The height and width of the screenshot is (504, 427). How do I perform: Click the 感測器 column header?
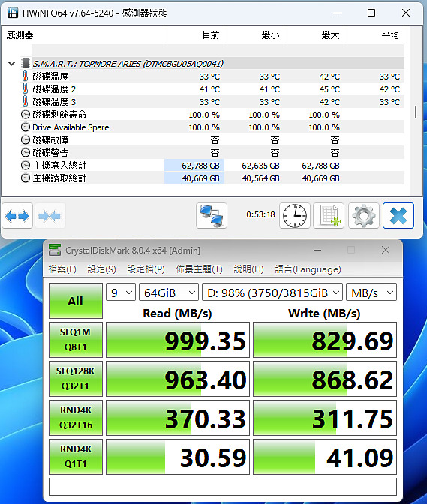83,35
